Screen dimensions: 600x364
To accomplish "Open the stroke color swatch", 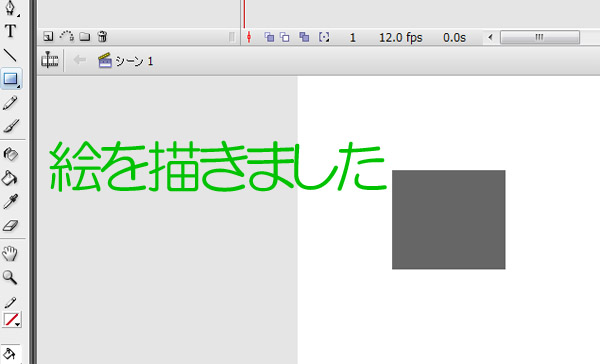I will coord(12,320).
